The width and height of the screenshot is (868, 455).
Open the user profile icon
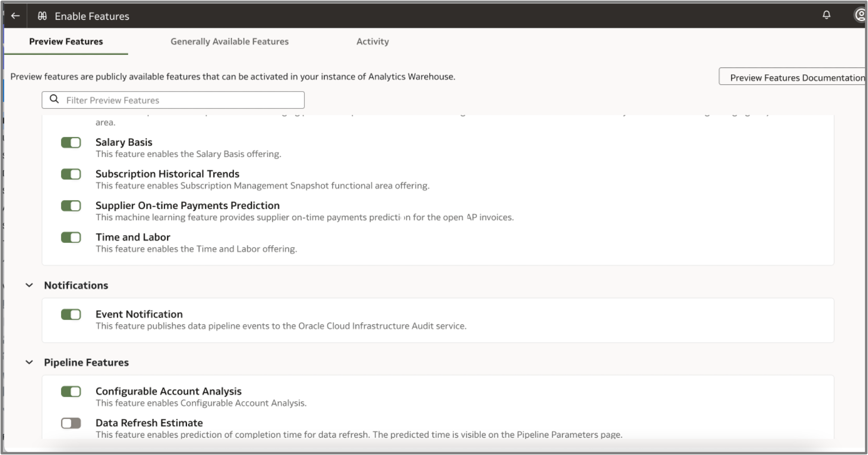coord(860,15)
